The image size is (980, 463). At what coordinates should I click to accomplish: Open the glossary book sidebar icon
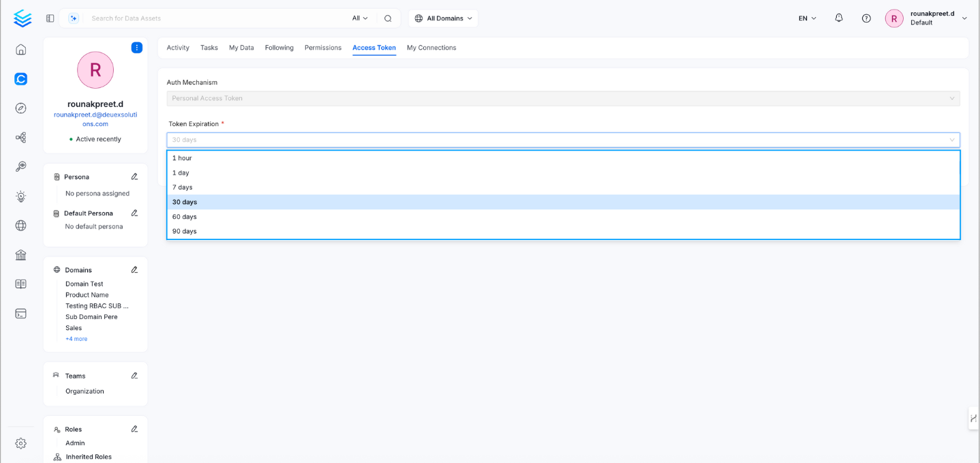tap(21, 284)
